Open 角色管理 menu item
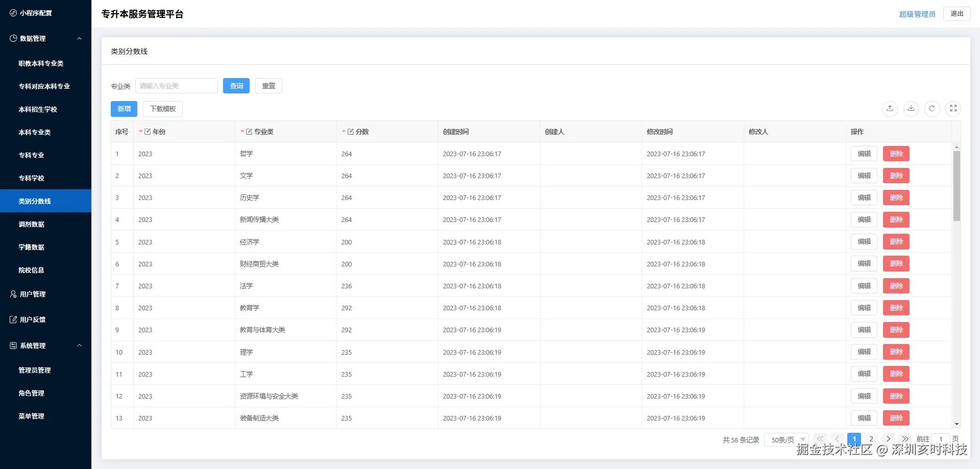 [45, 393]
